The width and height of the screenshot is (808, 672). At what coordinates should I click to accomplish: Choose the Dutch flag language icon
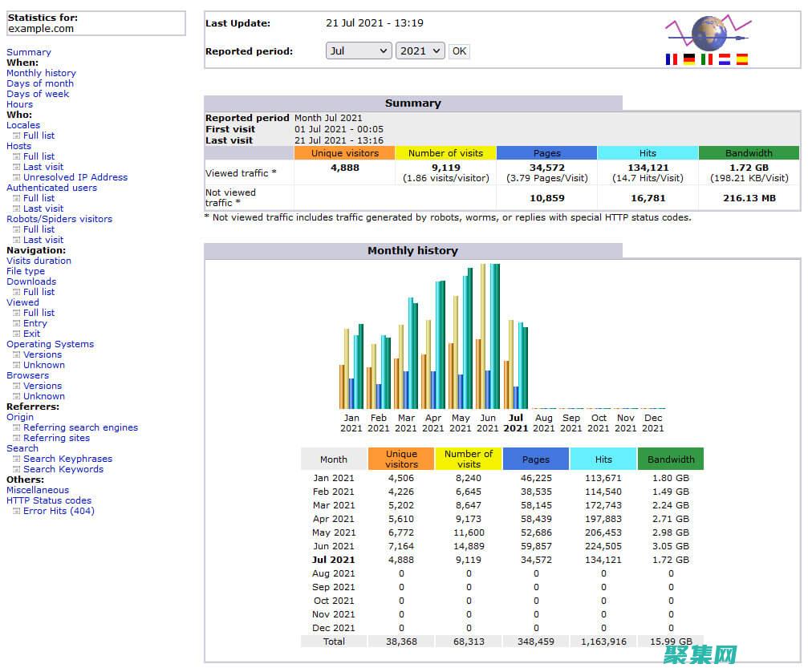pos(724,59)
